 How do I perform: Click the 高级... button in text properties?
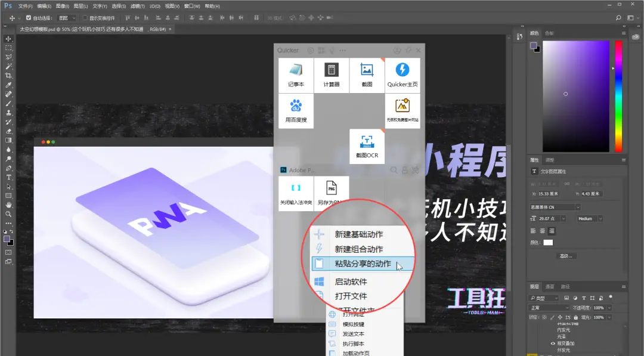pos(567,255)
